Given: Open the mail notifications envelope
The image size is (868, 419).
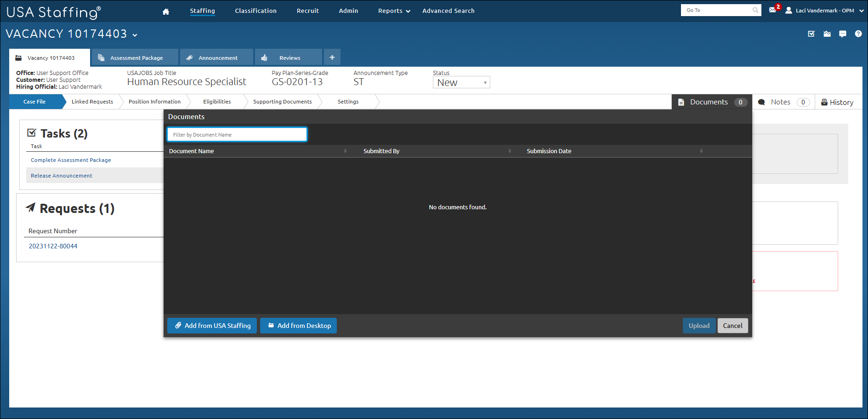Looking at the screenshot, I should tap(773, 10).
